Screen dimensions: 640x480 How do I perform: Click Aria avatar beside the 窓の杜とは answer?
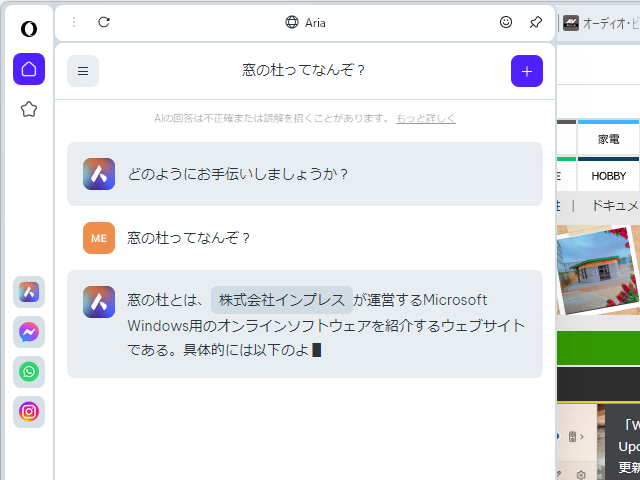(x=99, y=302)
